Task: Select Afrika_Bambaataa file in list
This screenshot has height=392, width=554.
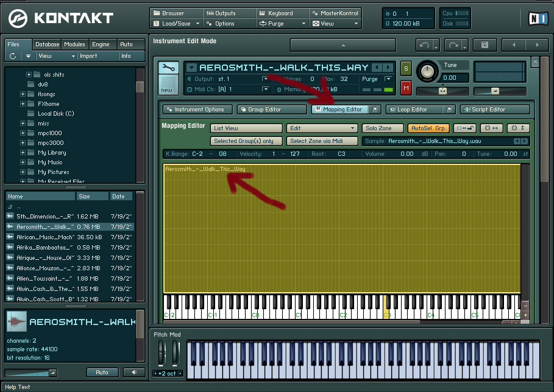Action: pos(70,247)
